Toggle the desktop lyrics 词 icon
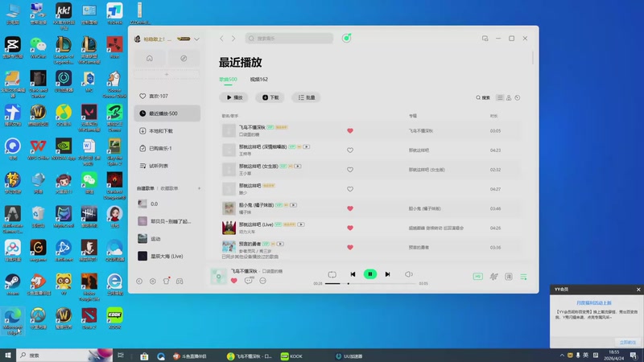 pyautogui.click(x=509, y=277)
